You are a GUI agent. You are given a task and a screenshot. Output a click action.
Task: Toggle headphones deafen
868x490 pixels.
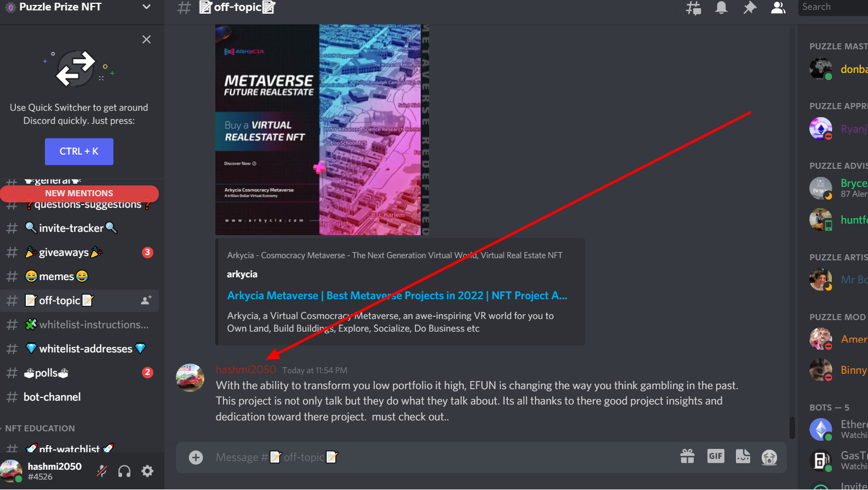[x=124, y=471]
